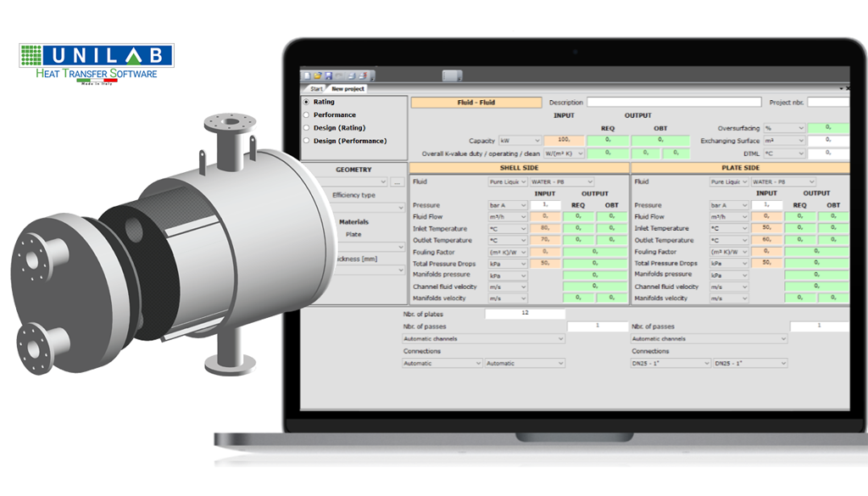The height and width of the screenshot is (496, 868).
Task: Switch to the Start tab
Action: (x=316, y=88)
